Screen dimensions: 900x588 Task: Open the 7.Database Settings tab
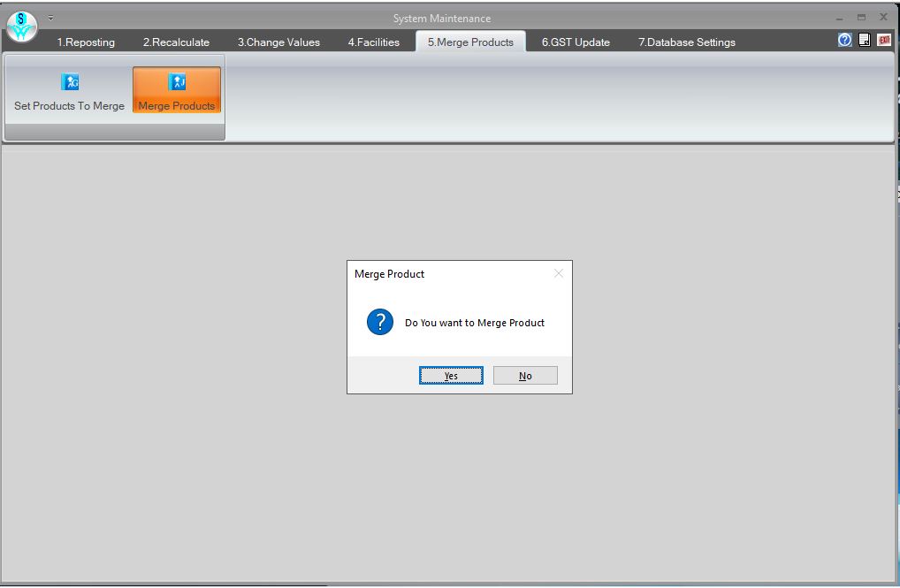tap(687, 42)
